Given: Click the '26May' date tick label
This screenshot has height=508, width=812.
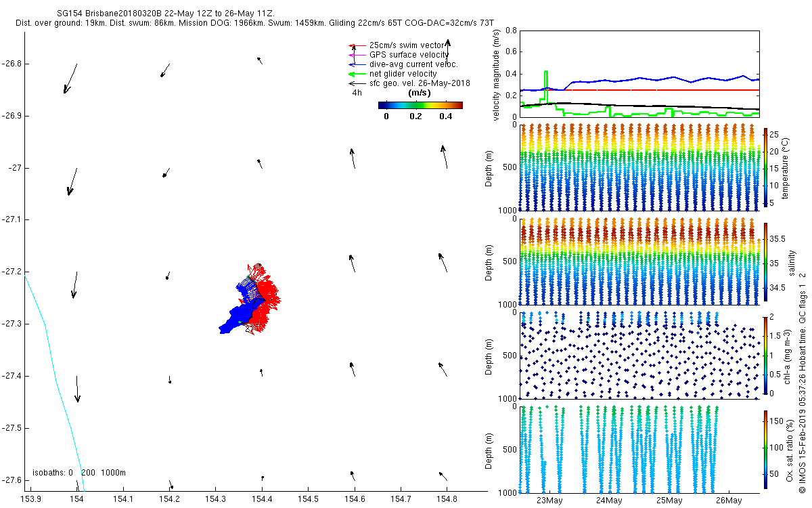Looking at the screenshot, I should (728, 501).
